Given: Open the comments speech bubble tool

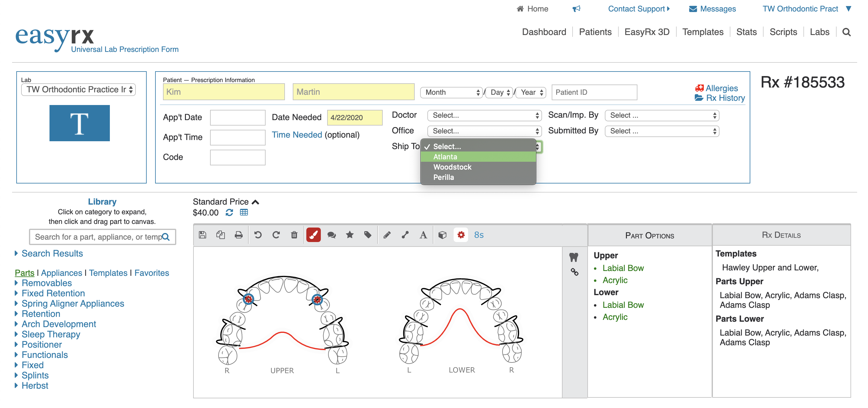Looking at the screenshot, I should (332, 235).
